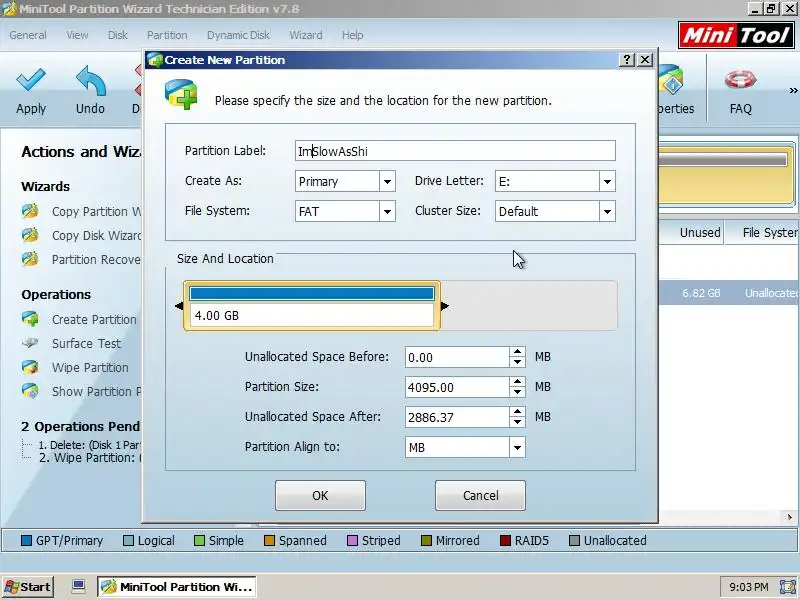
Task: Click the RAID5 legend color swatch
Action: [x=505, y=540]
